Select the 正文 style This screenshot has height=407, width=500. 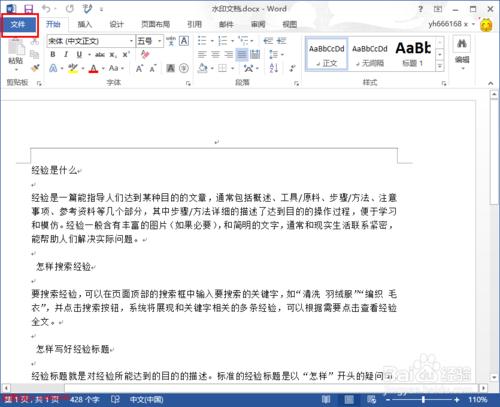(326, 54)
